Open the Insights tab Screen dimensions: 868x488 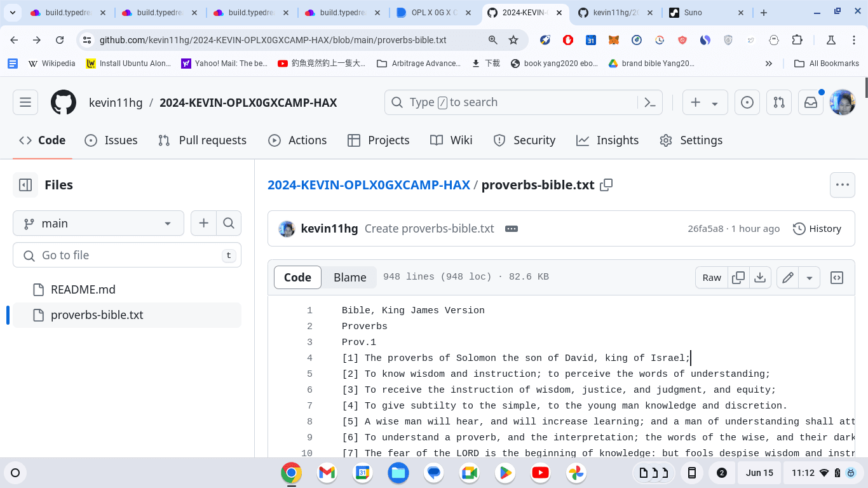click(x=607, y=140)
